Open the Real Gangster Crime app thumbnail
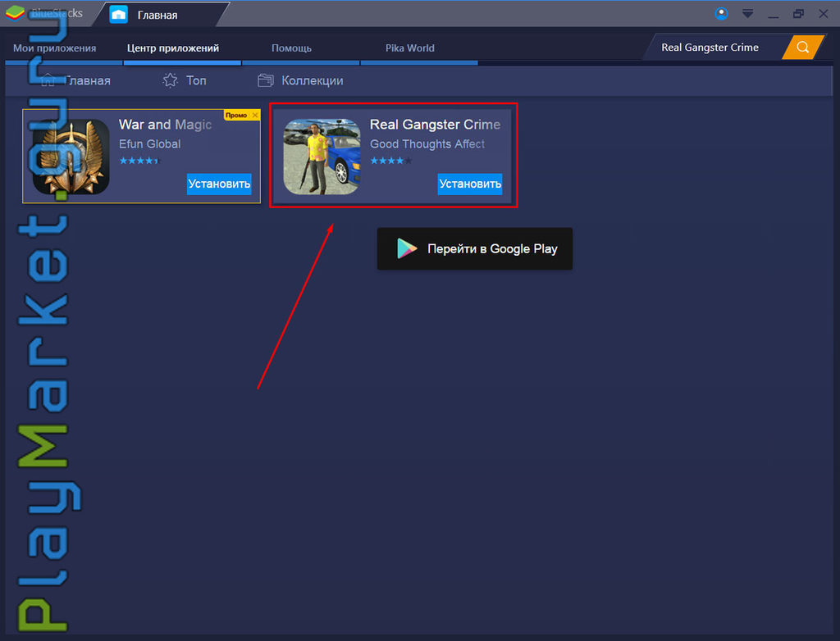Screen dimensions: 840x641 322,157
